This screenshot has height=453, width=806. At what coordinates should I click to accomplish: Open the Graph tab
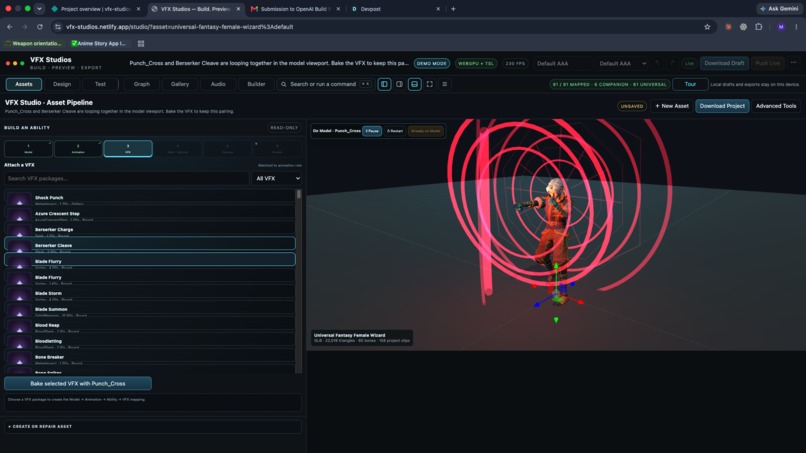click(141, 84)
